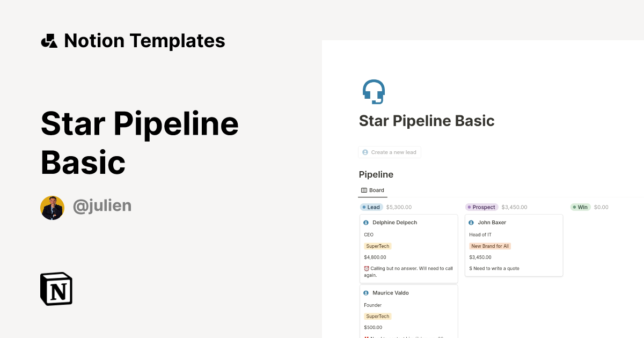Click the Notion Templates logo mark

coord(49,40)
